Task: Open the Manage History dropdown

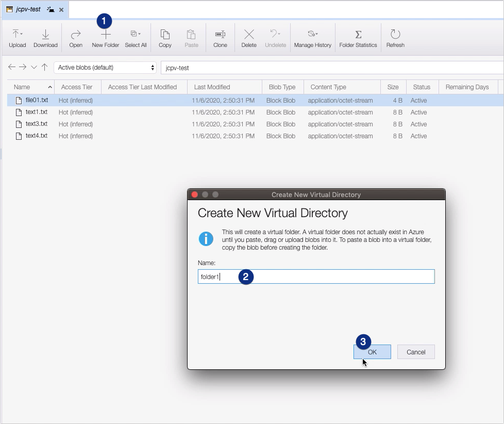Action: point(312,36)
